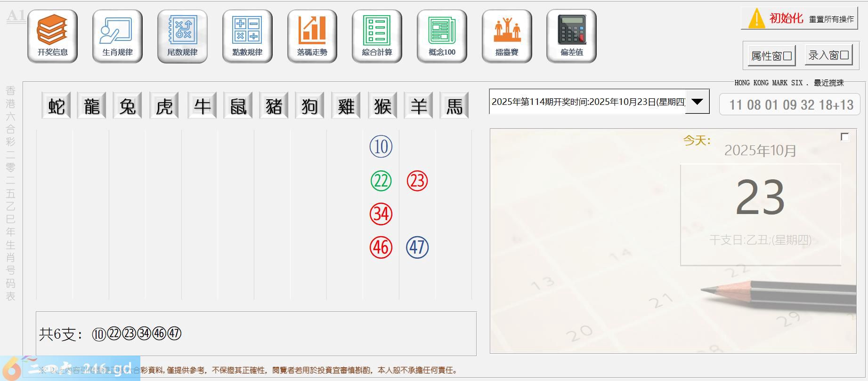The width and height of the screenshot is (868, 381).
Task: Open the 綜合計算 comprehensive calculation icon
Action: [x=377, y=36]
